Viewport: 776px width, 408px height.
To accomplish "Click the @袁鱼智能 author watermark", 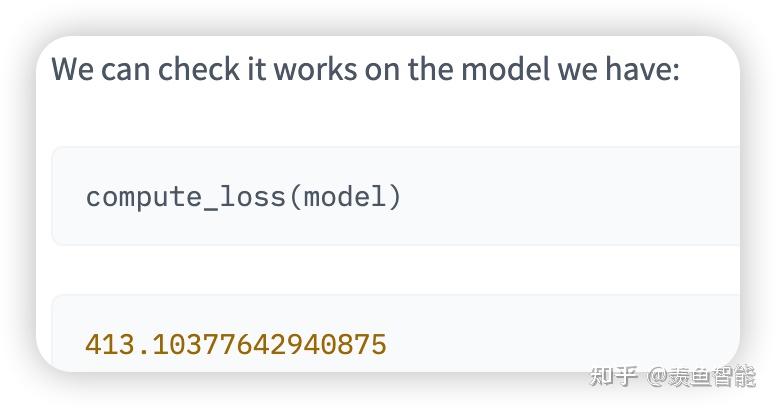I will point(702,376).
